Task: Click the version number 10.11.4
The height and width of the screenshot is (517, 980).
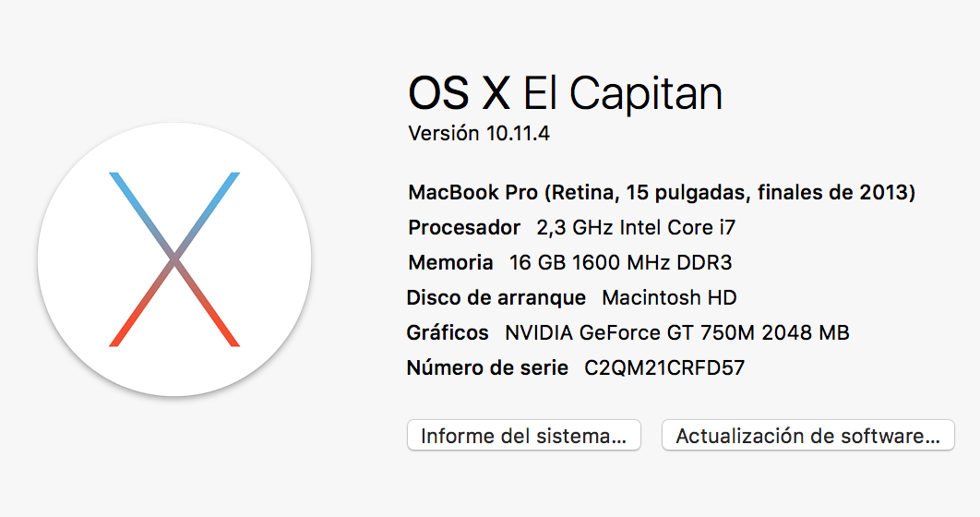Action: pyautogui.click(x=517, y=133)
